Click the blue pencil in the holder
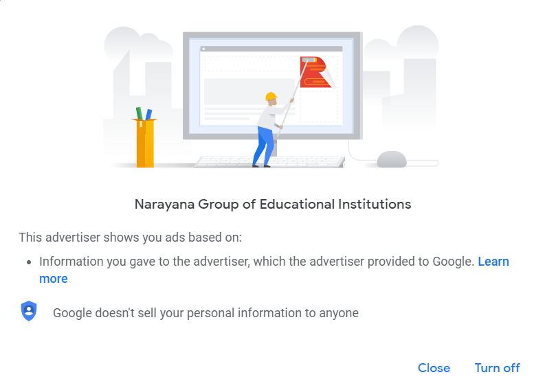The height and width of the screenshot is (392, 545). [148, 115]
